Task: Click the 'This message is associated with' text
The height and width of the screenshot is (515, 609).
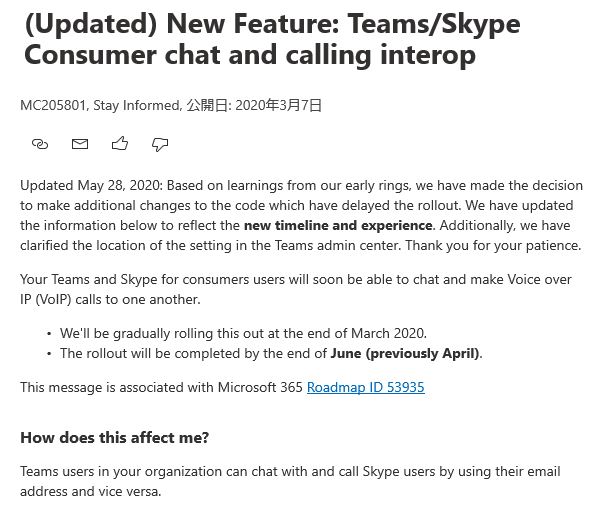Action: click(x=161, y=387)
